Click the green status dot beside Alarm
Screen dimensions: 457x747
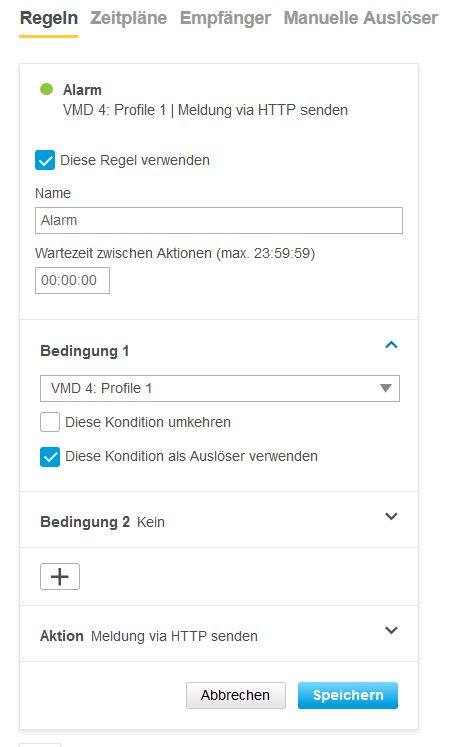[x=46, y=89]
